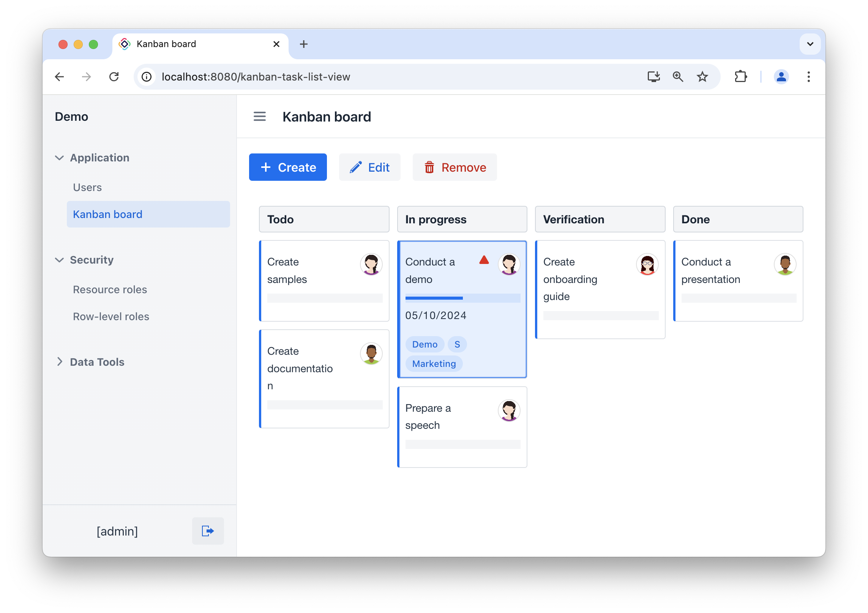The height and width of the screenshot is (613, 868).
Task: Click the red priority triangle on Conduct a demo
Action: [484, 260]
